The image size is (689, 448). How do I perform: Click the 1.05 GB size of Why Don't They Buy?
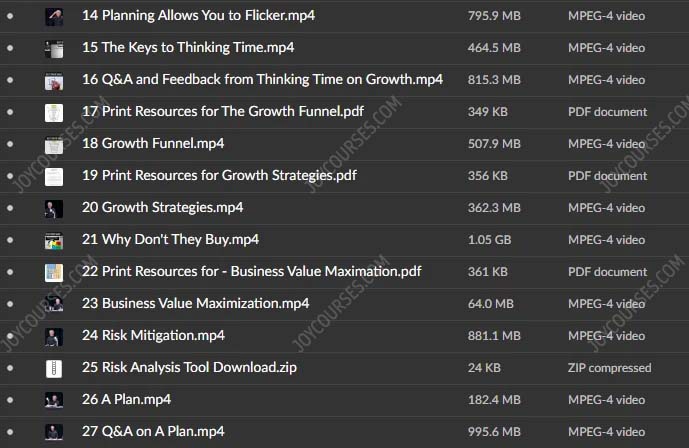point(490,240)
